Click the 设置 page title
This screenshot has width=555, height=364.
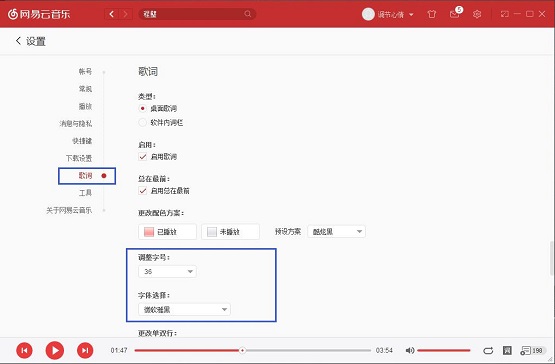[x=36, y=41]
